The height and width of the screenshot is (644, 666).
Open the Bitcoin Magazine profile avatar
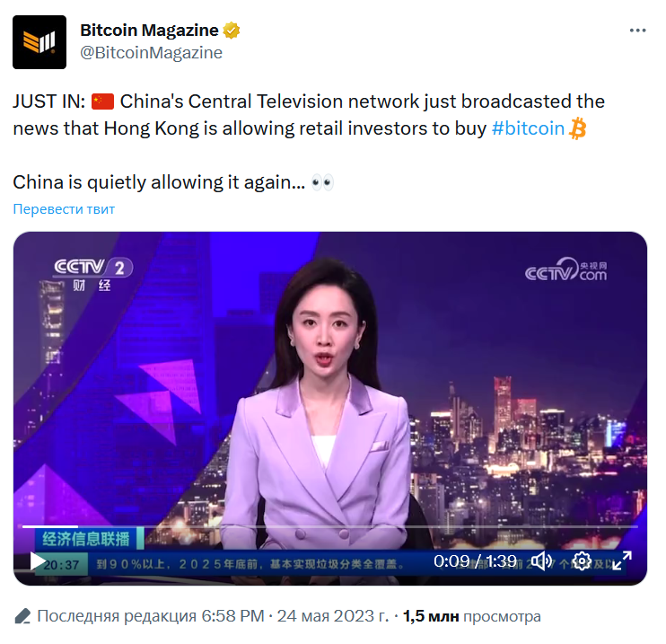point(39,42)
